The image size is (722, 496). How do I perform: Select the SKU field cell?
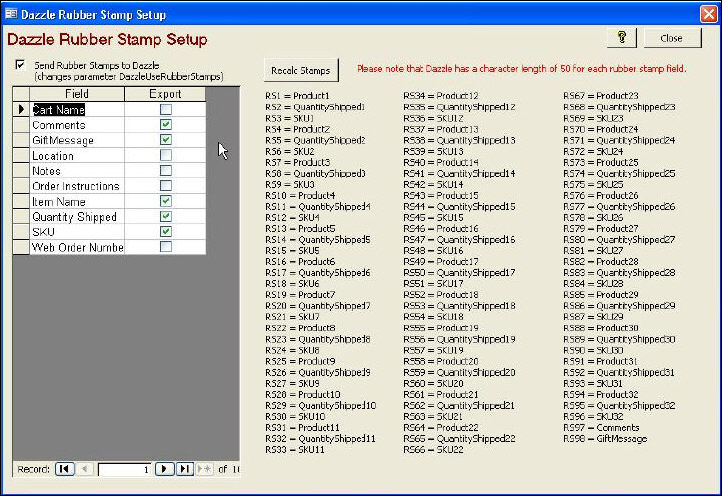pos(77,232)
